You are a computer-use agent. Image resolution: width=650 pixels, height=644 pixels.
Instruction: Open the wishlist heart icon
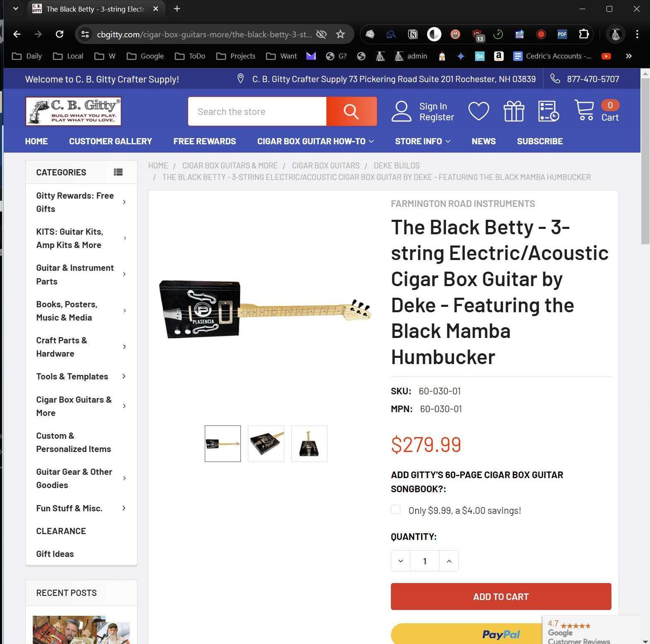(x=478, y=111)
